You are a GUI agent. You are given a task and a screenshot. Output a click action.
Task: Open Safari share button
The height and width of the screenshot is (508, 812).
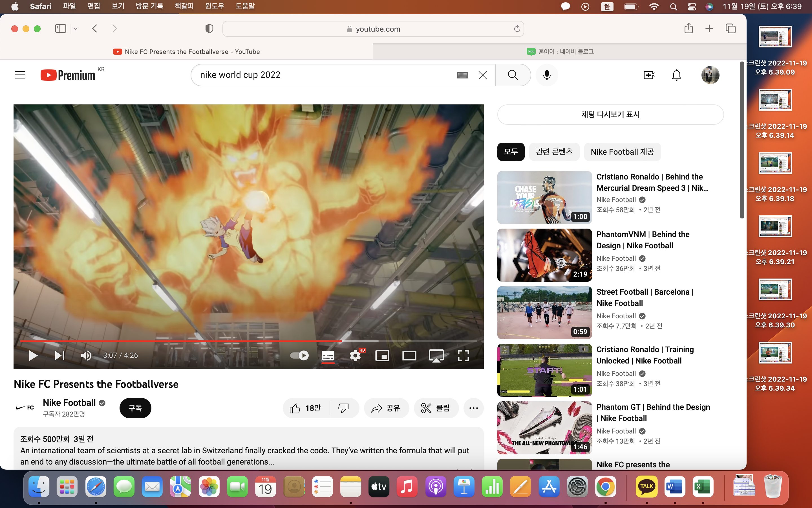[x=689, y=28]
